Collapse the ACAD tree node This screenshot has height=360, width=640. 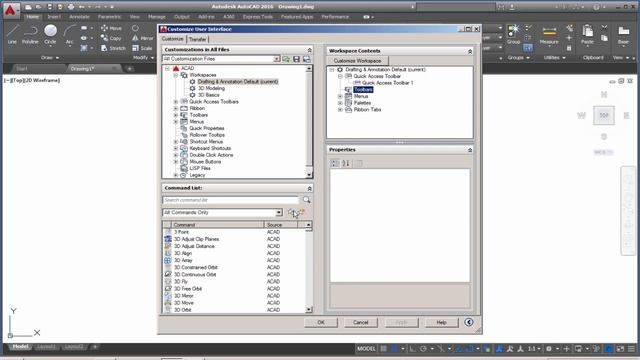coord(167,69)
